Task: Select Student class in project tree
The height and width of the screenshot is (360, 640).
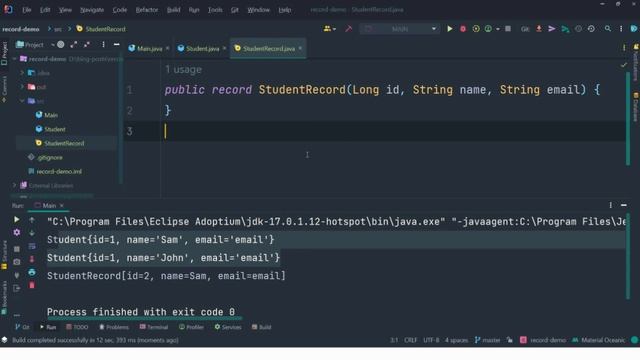Action: [55, 129]
